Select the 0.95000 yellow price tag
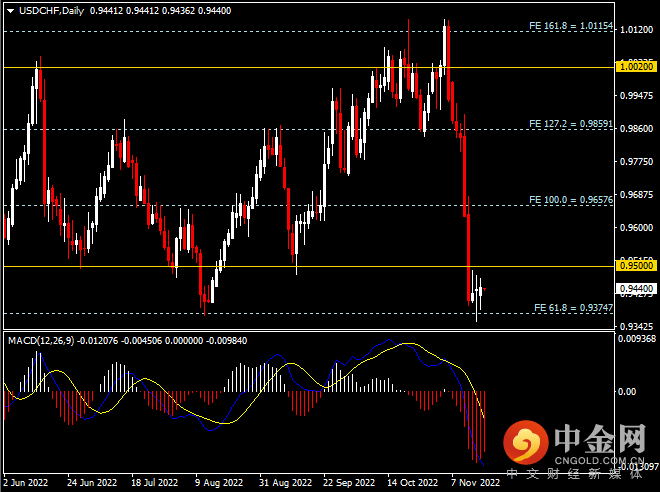The image size is (660, 492). point(636,266)
